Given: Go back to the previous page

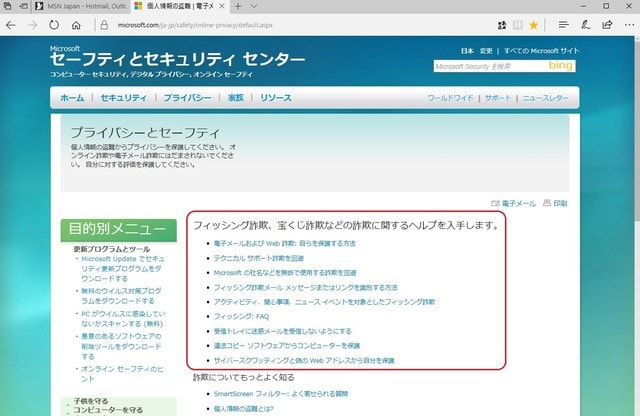Looking at the screenshot, I should coord(11,25).
